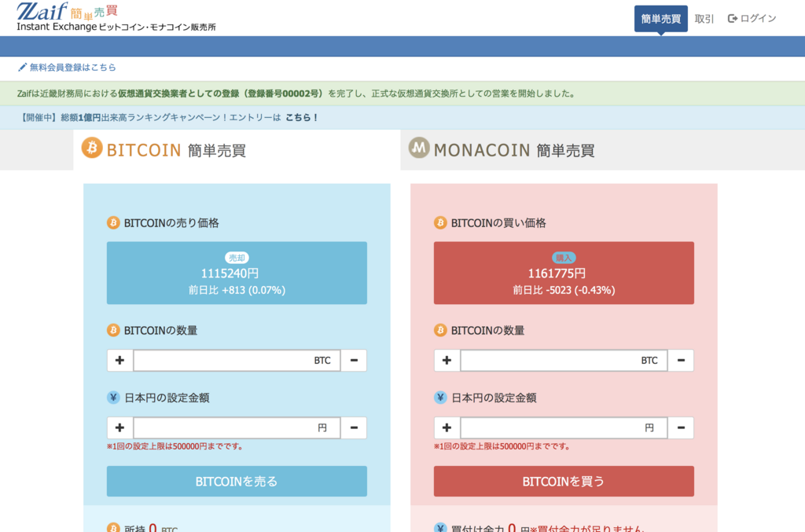Click the registration notice 登録番号00002号 text
Screen dimensions: 805x532
pos(283,94)
